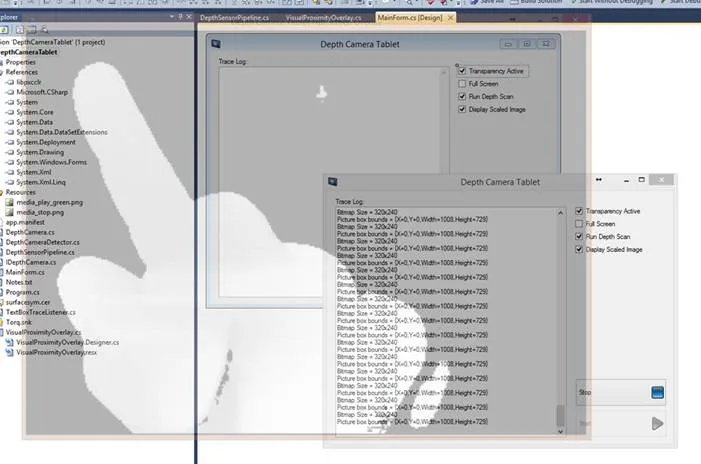Select the MainForm.cs [Design] tab

pos(410,18)
